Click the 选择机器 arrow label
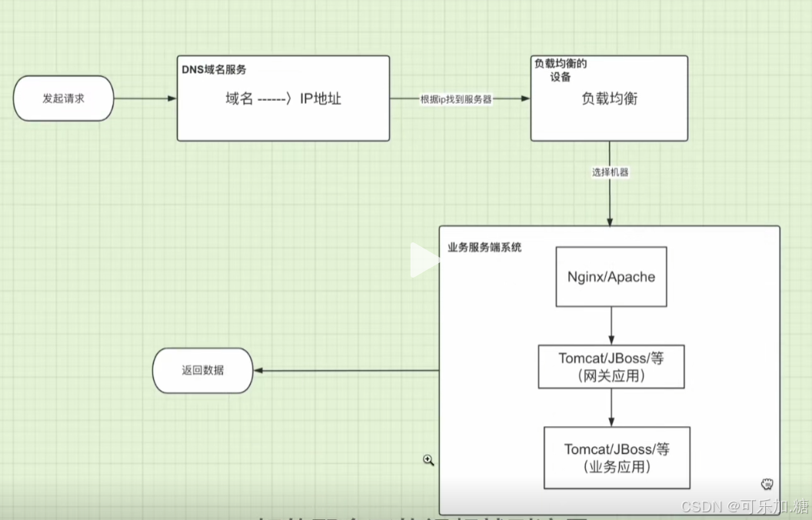Screen dimensions: 812x520 [x=610, y=172]
